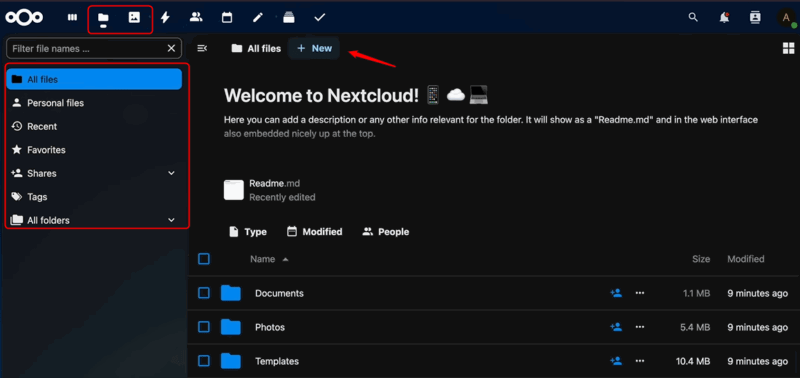Open Recent in sidebar
Image resolution: width=800 pixels, height=378 pixels.
click(x=94, y=126)
